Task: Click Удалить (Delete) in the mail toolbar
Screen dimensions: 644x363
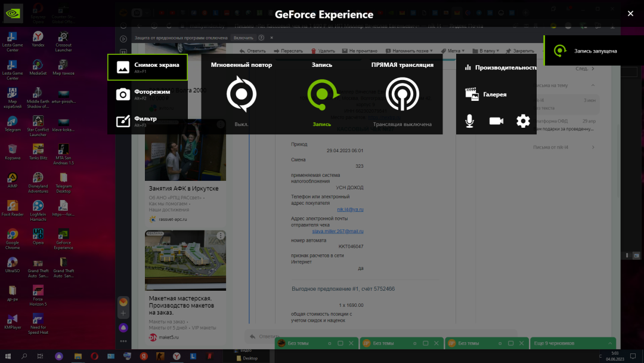Action: 323,51
